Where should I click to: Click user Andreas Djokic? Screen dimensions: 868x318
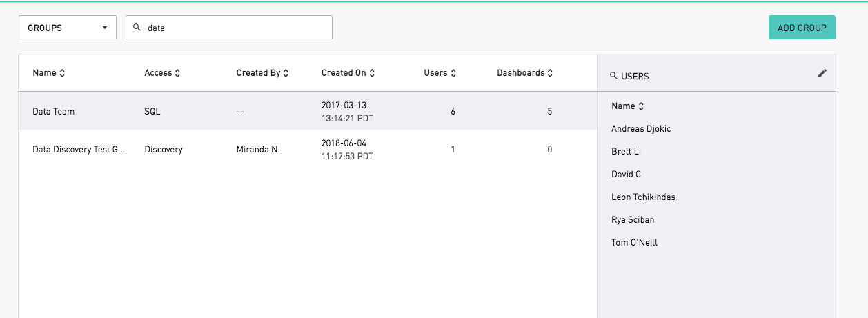641,129
